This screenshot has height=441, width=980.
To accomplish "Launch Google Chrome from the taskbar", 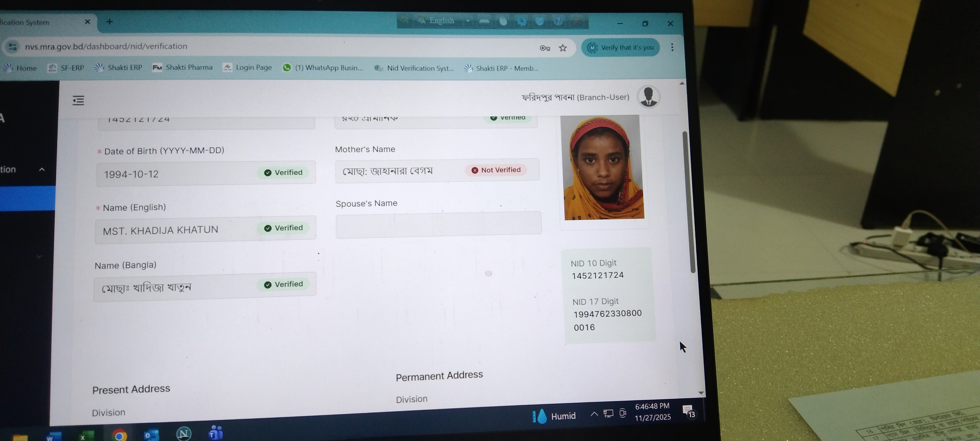I will pos(119,435).
